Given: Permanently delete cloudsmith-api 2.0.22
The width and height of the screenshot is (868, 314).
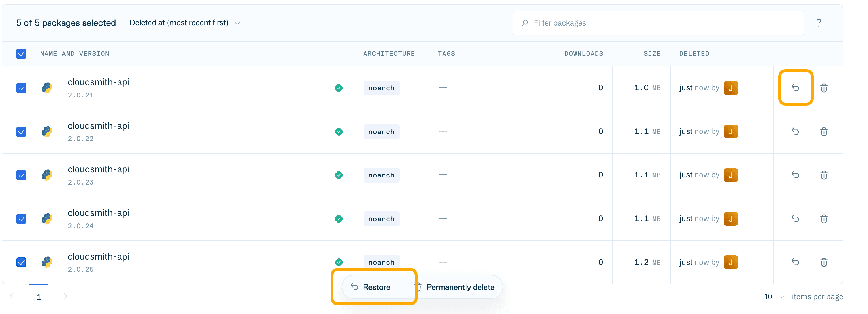Looking at the screenshot, I should tap(824, 131).
